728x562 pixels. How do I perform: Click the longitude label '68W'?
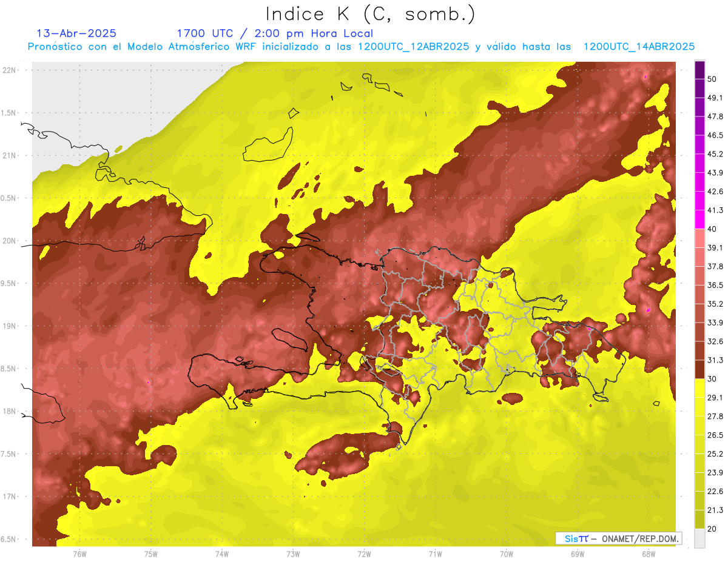click(649, 554)
